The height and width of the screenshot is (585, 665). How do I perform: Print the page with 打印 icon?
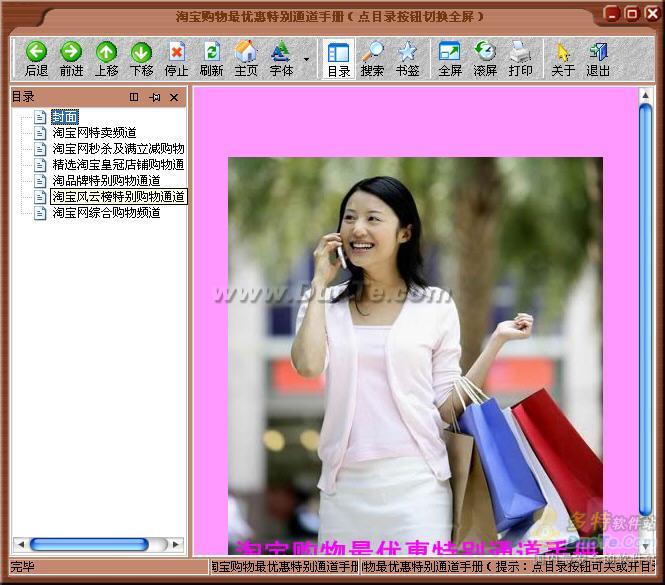(x=520, y=51)
